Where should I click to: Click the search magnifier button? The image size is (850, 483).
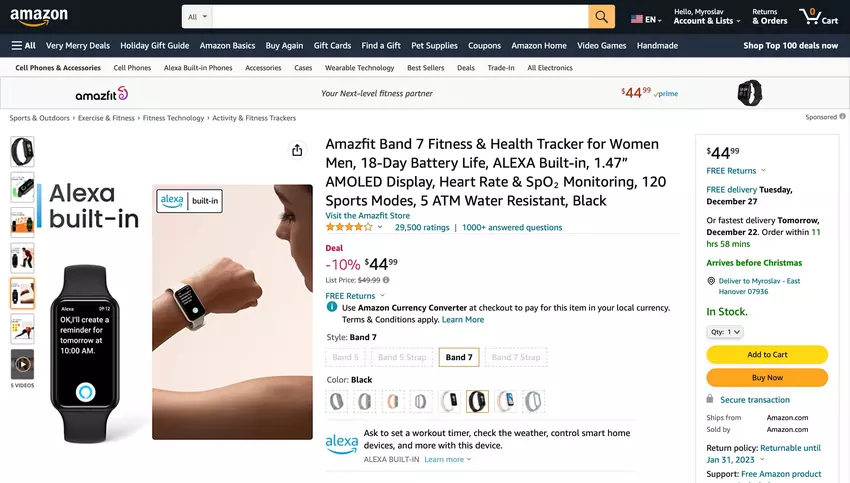click(x=601, y=17)
